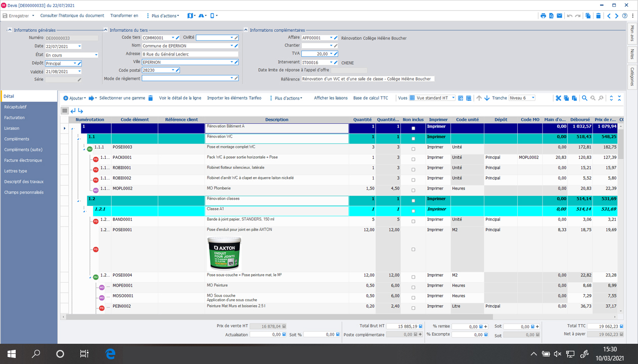Click the print icon in top toolbar
Screen dimensions: 638x364
point(543,16)
